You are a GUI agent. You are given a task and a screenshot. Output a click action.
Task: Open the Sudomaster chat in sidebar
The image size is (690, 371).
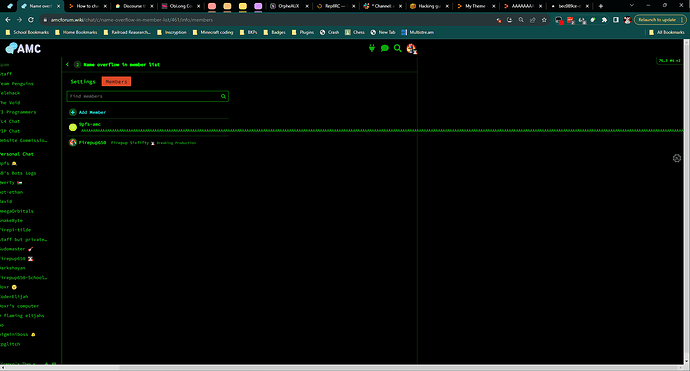click(17, 249)
